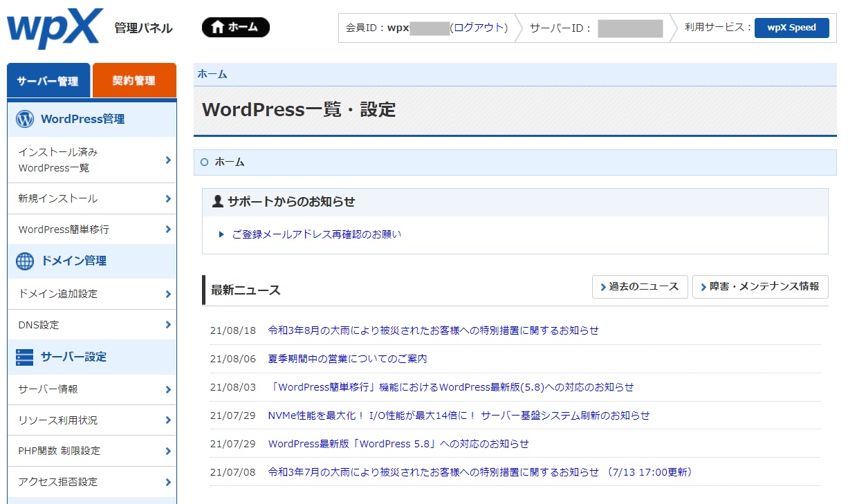This screenshot has width=866, height=504.
Task: Click the ログアウト link
Action: [x=478, y=28]
